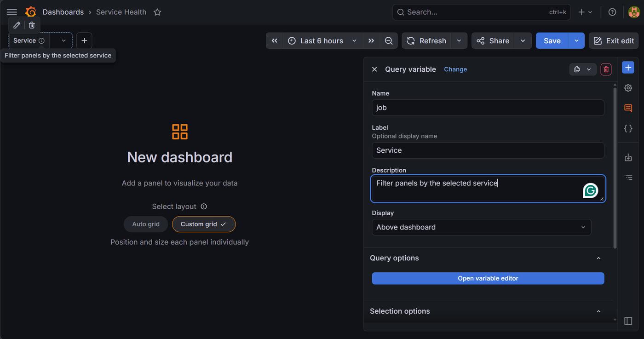Open the JSON braces icon in sidebar
The height and width of the screenshot is (339, 644).
click(x=628, y=128)
